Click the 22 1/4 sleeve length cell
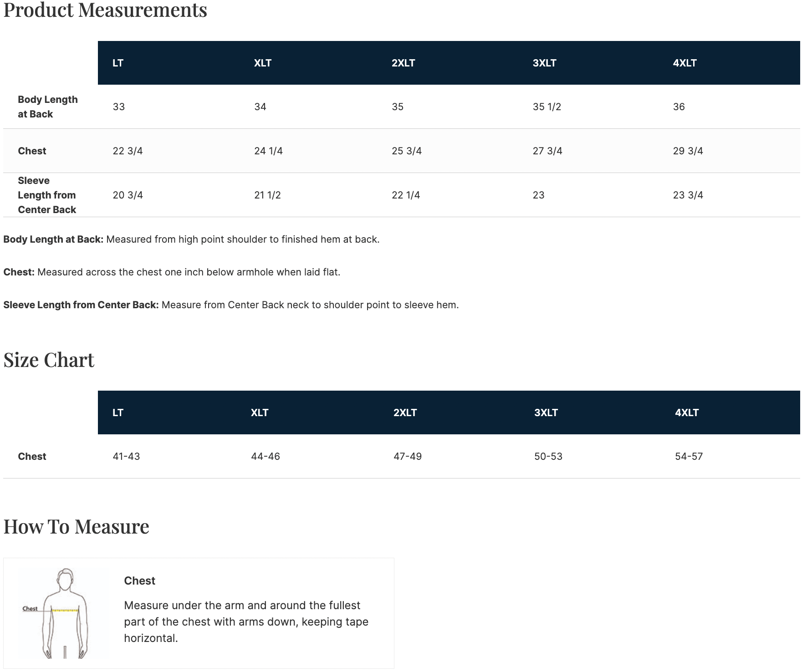 pos(405,195)
